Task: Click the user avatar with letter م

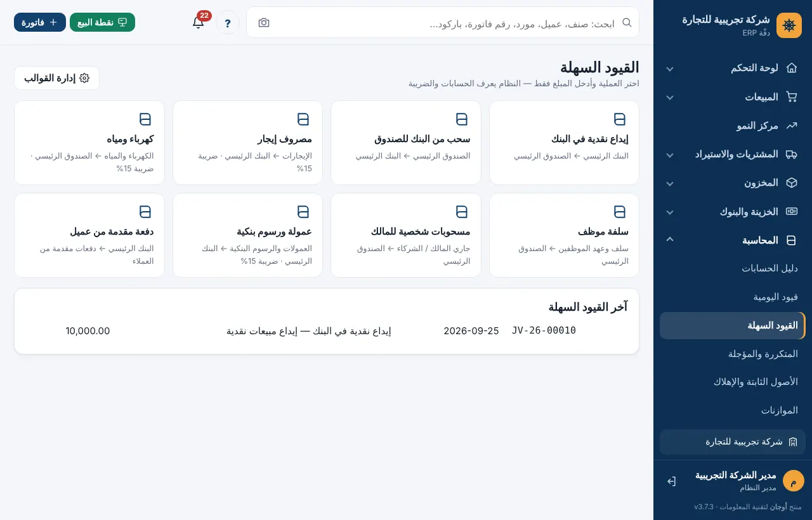Action: [793, 481]
